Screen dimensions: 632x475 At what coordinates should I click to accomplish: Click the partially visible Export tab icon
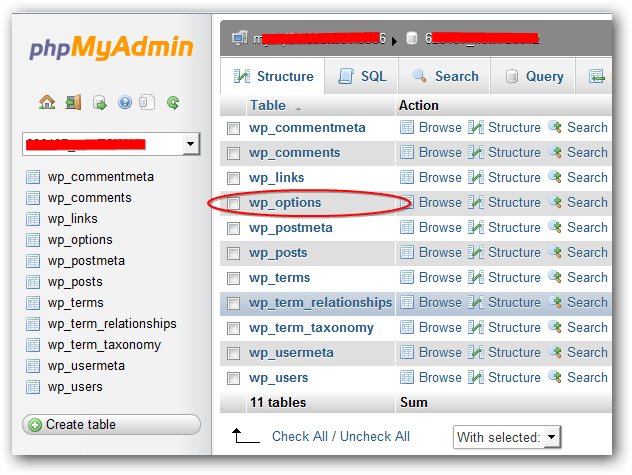(x=597, y=76)
